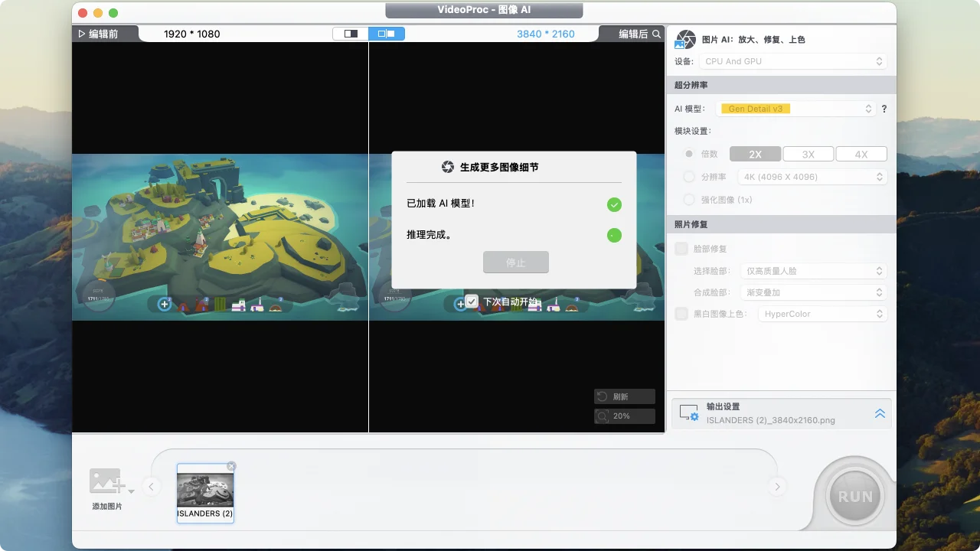Viewport: 980px width, 551px height.
Task: Click the 生成更多图像细节 dialog title
Action: coord(499,167)
